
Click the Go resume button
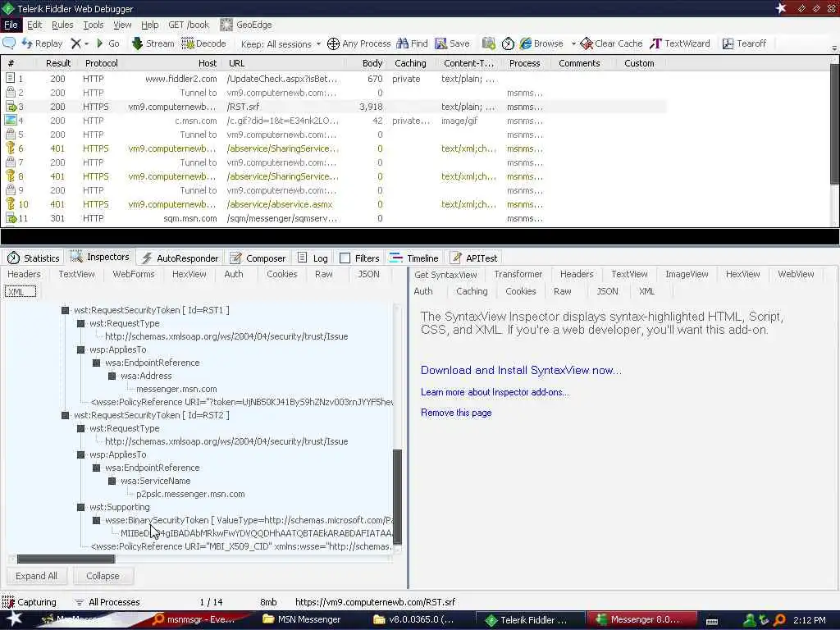[x=107, y=43]
